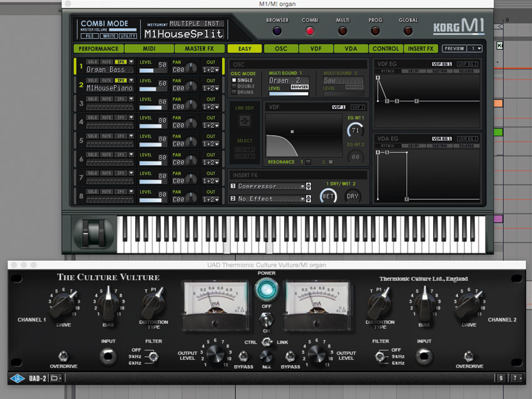Toggle Channel 1 OVERDRIVE switch
The image size is (532, 399).
(x=63, y=356)
